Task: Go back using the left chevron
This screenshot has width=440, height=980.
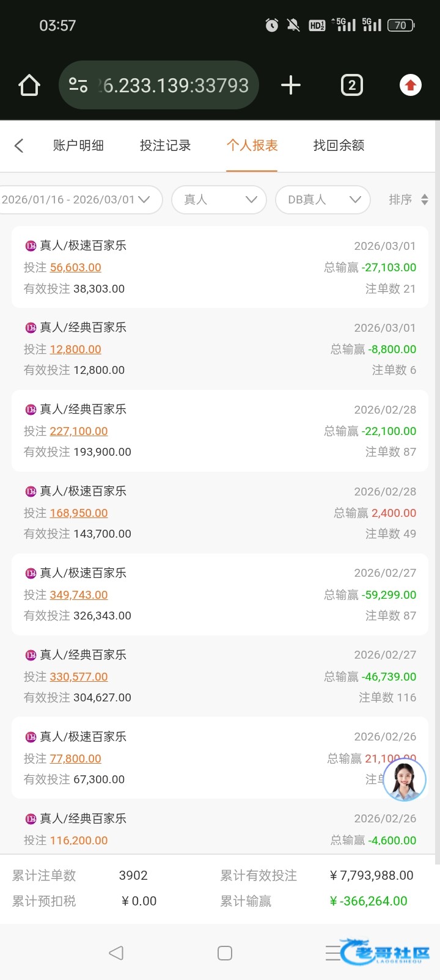Action: click(x=19, y=145)
